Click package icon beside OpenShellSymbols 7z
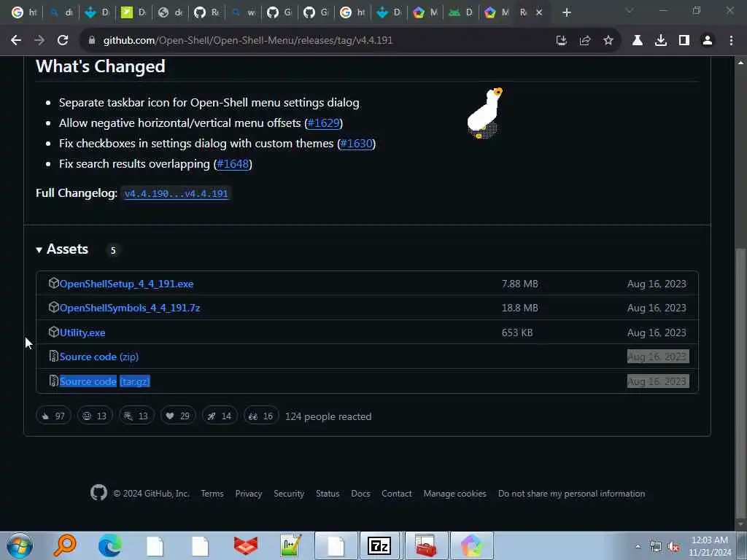This screenshot has width=747, height=560. click(54, 307)
